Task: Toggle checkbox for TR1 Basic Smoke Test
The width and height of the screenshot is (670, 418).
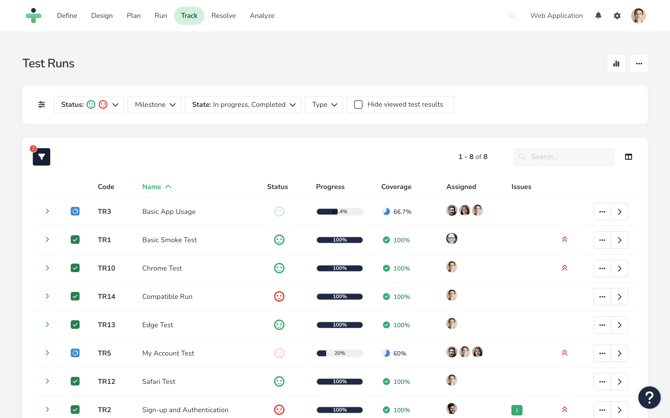Action: [x=75, y=240]
